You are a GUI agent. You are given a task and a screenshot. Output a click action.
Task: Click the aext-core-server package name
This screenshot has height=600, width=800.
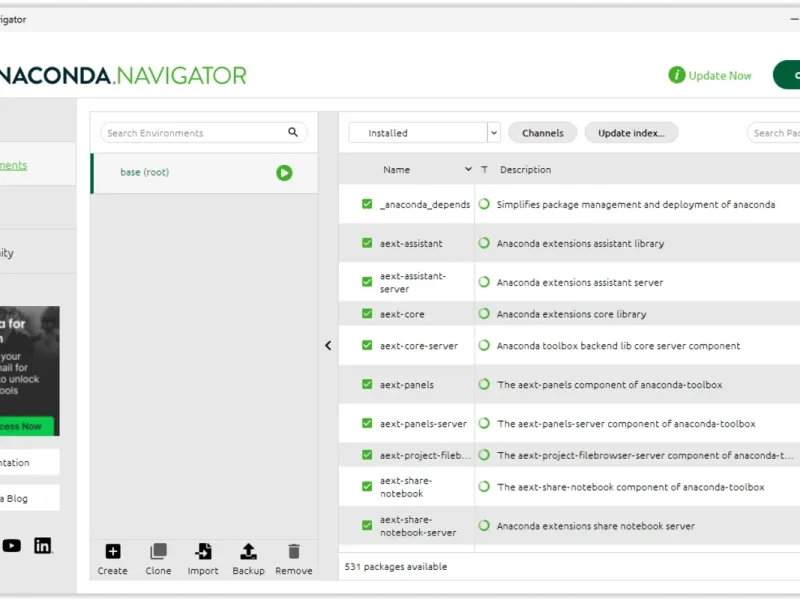pyautogui.click(x=419, y=345)
